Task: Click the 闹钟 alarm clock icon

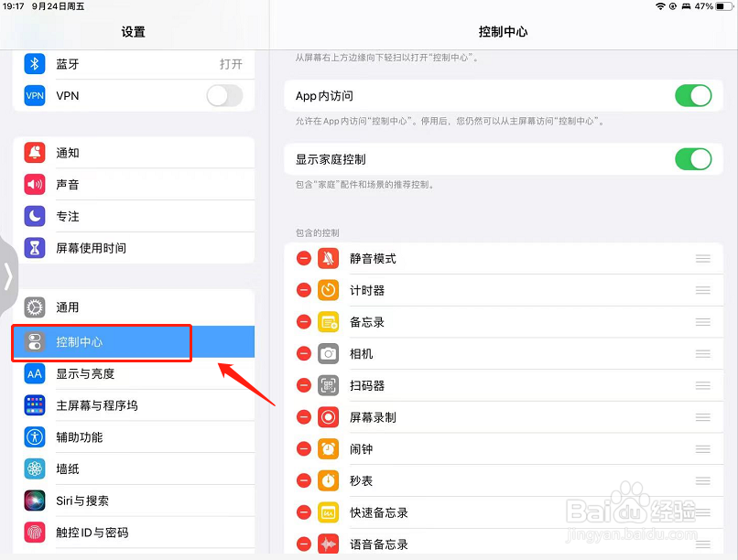Action: point(328,449)
